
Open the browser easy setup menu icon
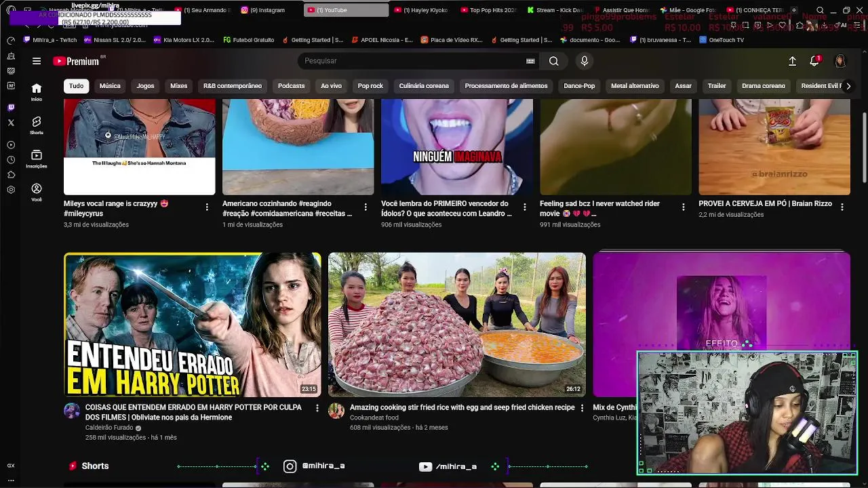click(857, 25)
